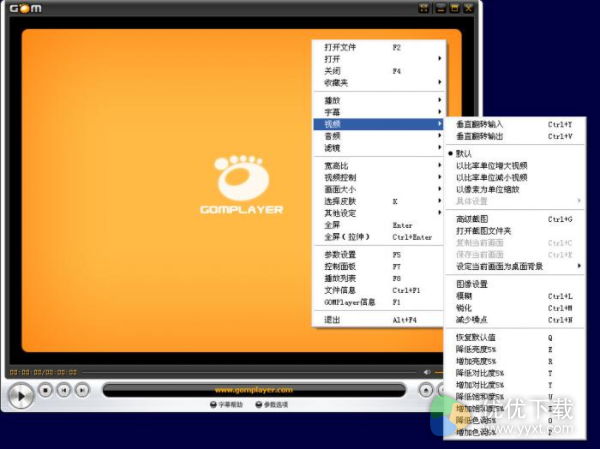This screenshot has height=450, width=600.
Task: Choose 垂直翻转输入 in video submenu
Action: point(515,124)
